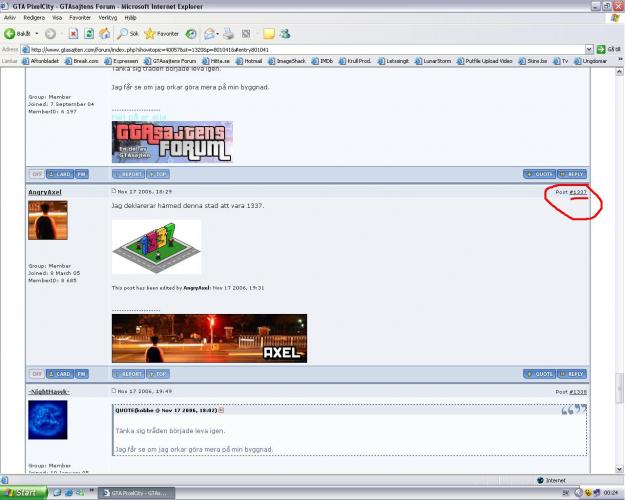This screenshot has width=625, height=500.
Task: Open the LunarStorm link shortcut
Action: [x=433, y=61]
